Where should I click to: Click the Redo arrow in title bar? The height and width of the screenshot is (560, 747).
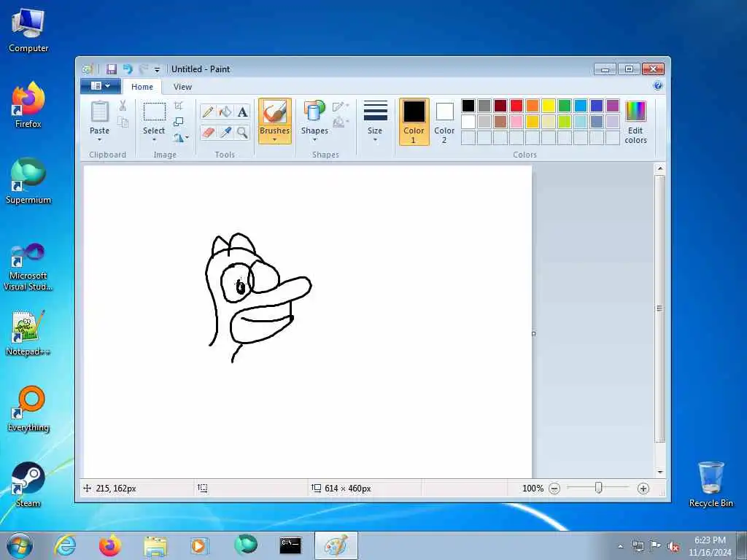coord(144,69)
